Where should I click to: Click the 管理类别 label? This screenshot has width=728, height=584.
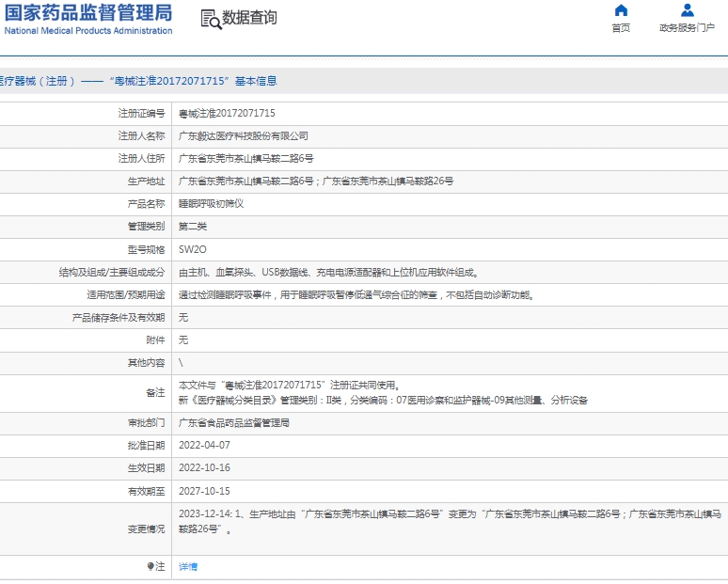(146, 227)
